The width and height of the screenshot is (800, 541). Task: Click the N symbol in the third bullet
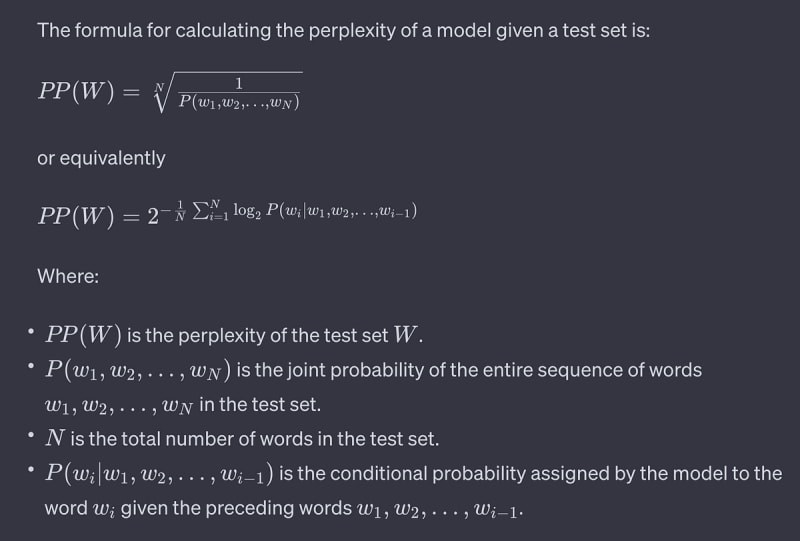55,438
